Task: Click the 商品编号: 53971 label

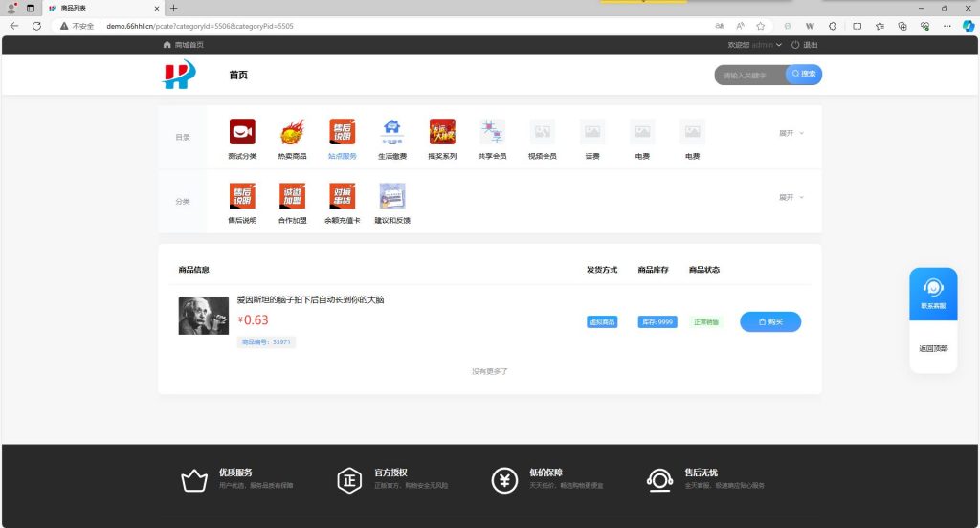Action: [x=266, y=342]
